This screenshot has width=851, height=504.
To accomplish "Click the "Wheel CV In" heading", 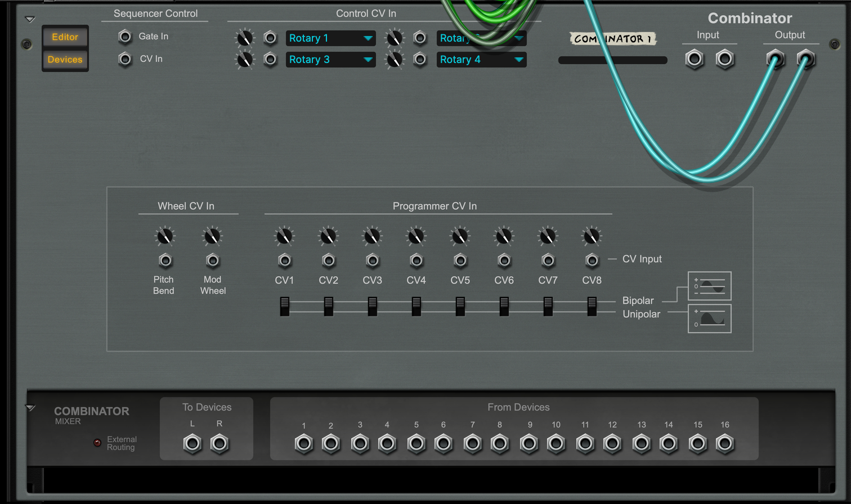I will (186, 206).
